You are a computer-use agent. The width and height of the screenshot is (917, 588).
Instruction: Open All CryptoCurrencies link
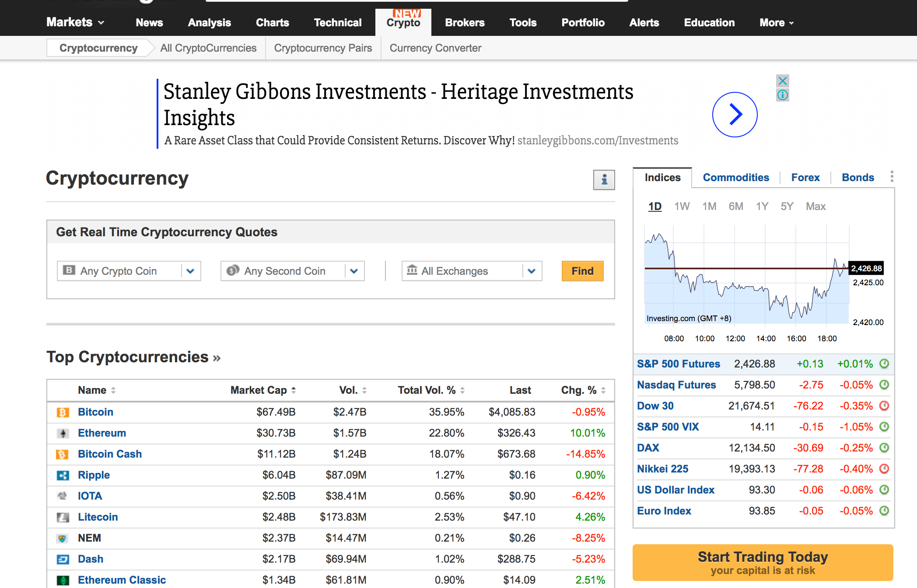[x=208, y=48]
